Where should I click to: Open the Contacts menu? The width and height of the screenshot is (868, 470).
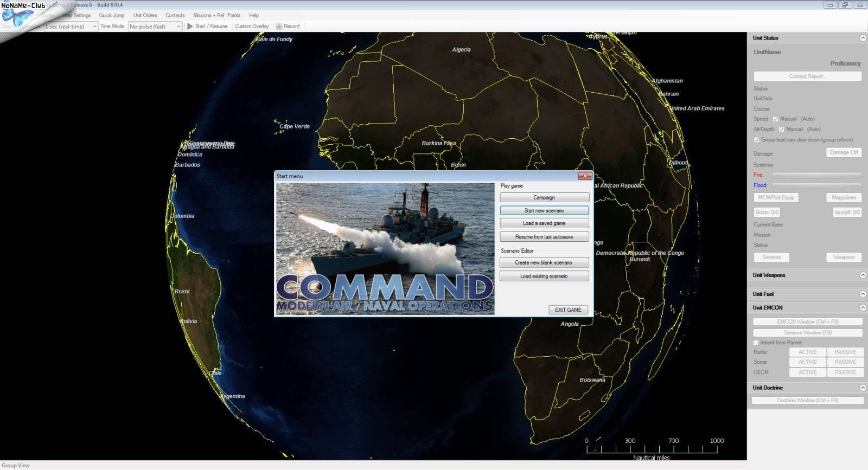pos(175,15)
